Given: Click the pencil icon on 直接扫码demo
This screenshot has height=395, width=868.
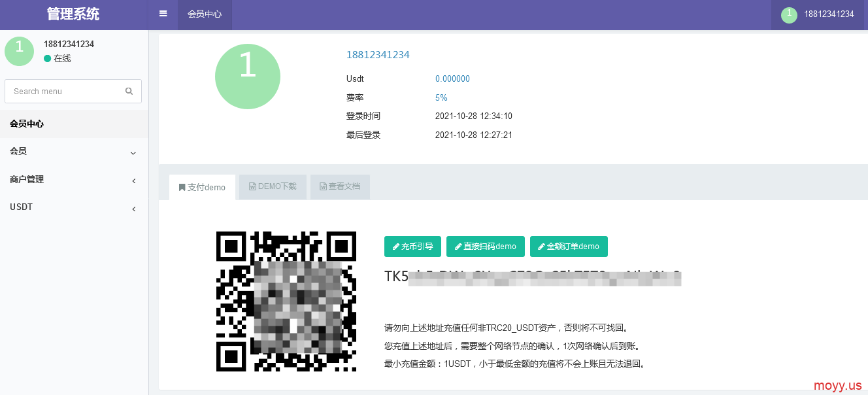Looking at the screenshot, I should pyautogui.click(x=458, y=247).
